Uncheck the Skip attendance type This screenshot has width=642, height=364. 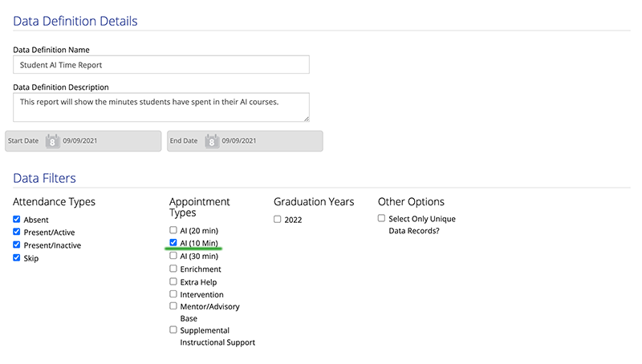click(16, 257)
